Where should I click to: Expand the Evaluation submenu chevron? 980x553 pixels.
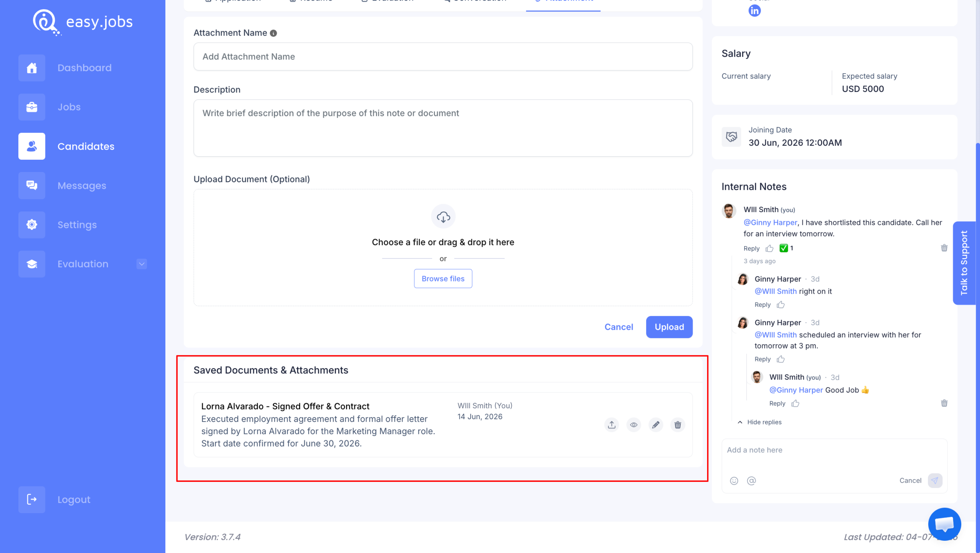(142, 264)
